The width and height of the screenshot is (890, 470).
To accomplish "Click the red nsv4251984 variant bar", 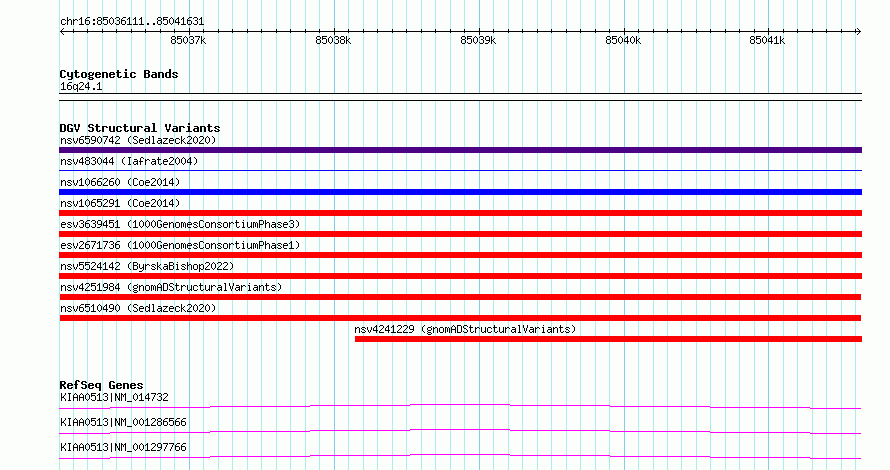I will click(x=460, y=297).
